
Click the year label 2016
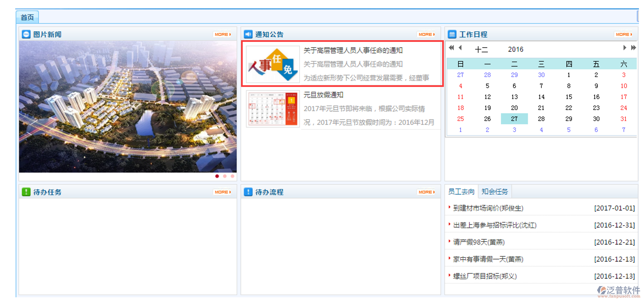[516, 50]
